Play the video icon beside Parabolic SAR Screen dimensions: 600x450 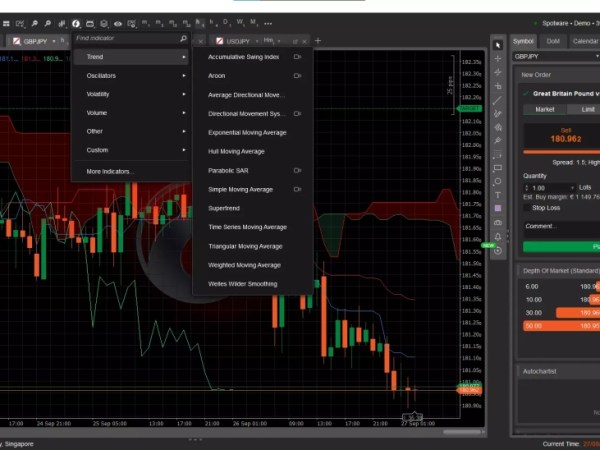(x=297, y=170)
